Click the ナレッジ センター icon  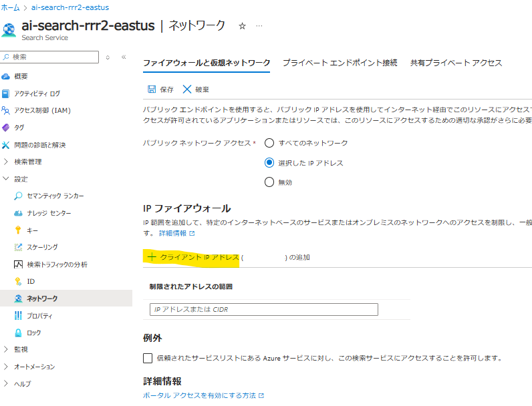[18, 213]
